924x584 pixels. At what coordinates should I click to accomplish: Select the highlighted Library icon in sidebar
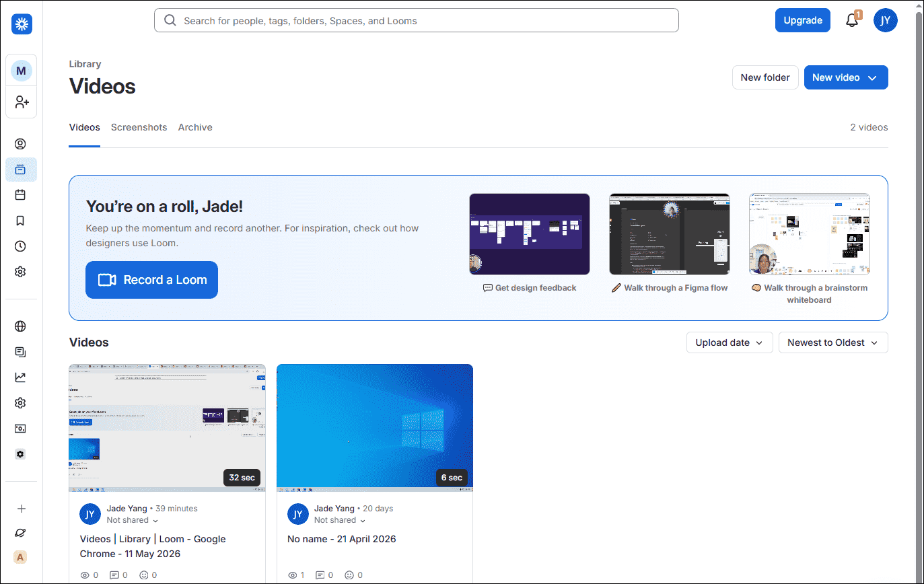pos(21,170)
